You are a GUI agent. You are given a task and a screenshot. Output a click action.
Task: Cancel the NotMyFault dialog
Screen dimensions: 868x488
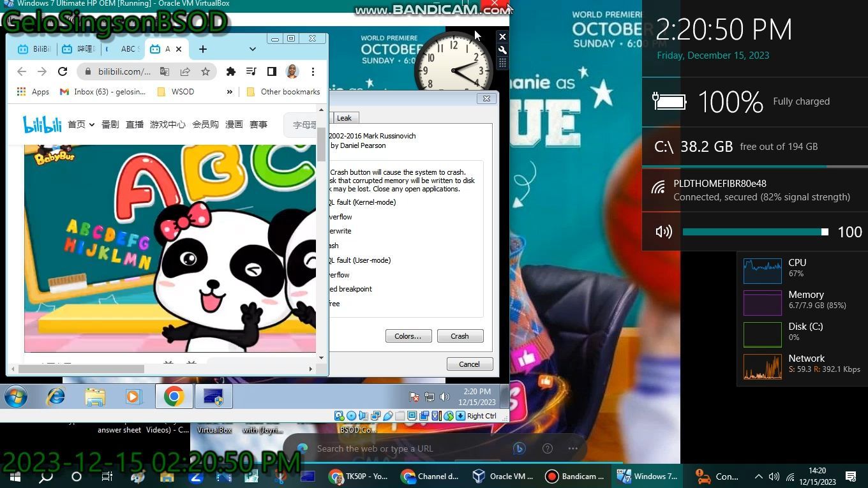[469, 364]
